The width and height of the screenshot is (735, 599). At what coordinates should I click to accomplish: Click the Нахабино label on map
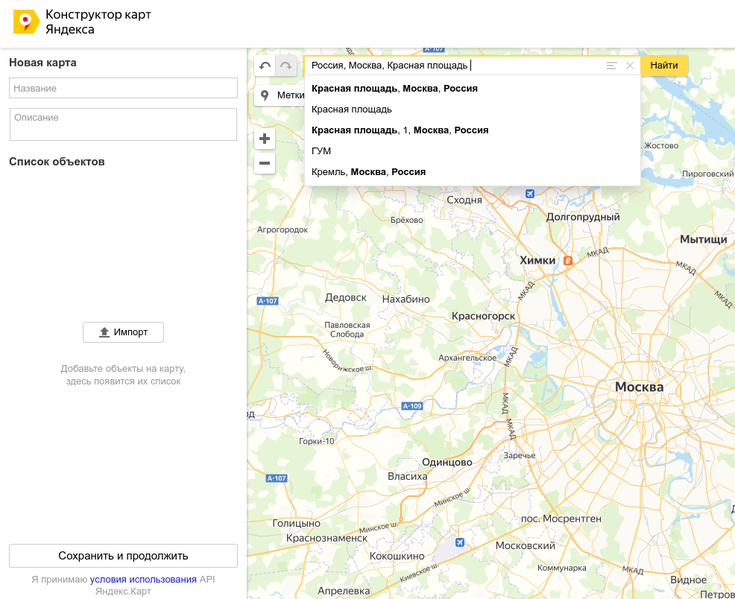click(x=406, y=299)
